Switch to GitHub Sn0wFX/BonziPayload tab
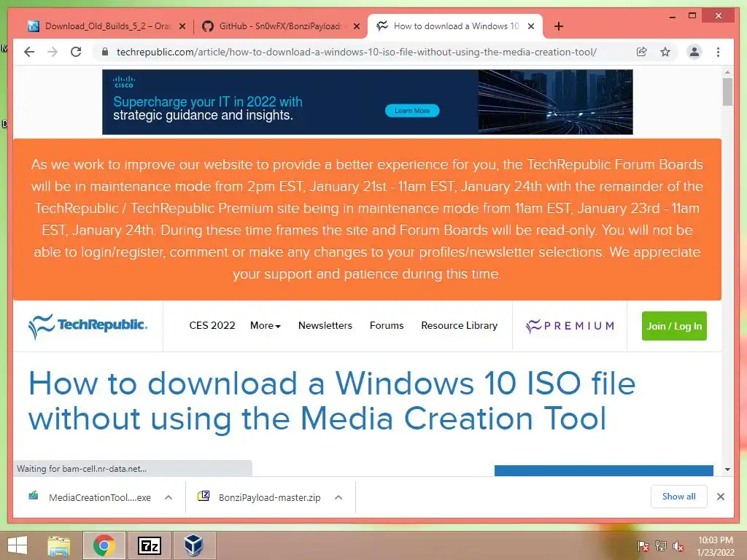Viewport: 747px width, 560px height. (x=280, y=26)
